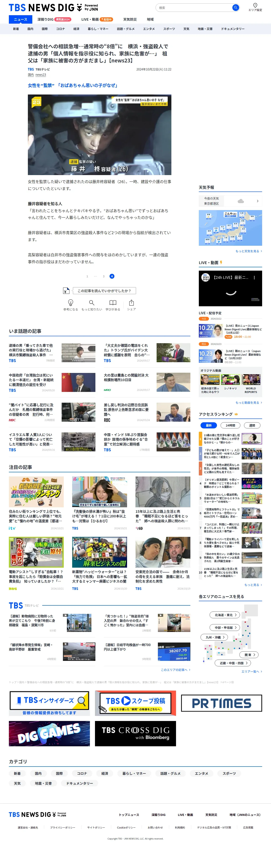Follow もっと見る under the access ranking
This screenshot has height=868, width=271.
coord(253,585)
